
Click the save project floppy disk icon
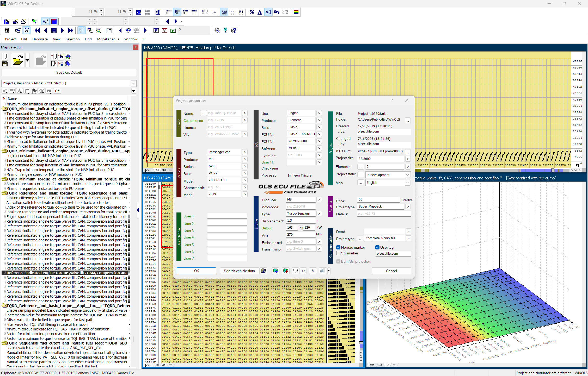[5, 64]
